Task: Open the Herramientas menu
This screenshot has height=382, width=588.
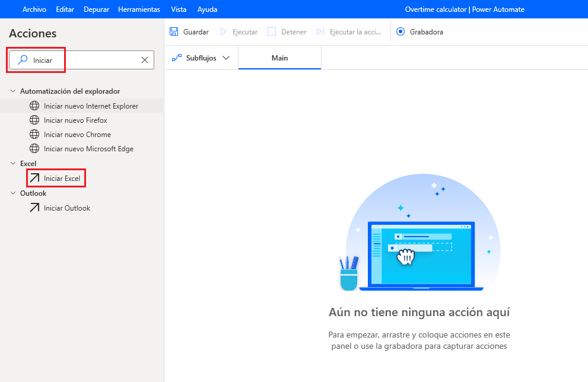Action: coord(139,9)
